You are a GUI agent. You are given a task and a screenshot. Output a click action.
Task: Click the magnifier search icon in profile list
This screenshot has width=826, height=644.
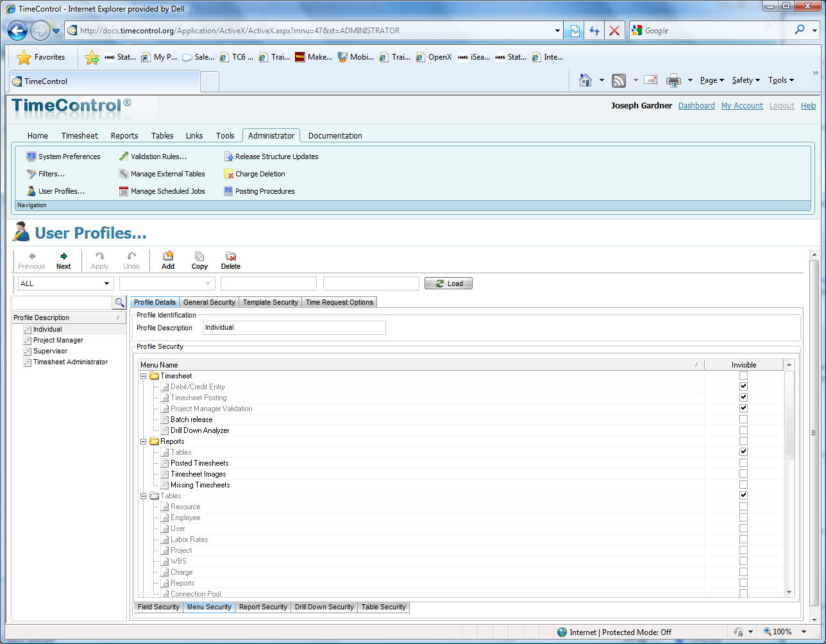click(119, 303)
